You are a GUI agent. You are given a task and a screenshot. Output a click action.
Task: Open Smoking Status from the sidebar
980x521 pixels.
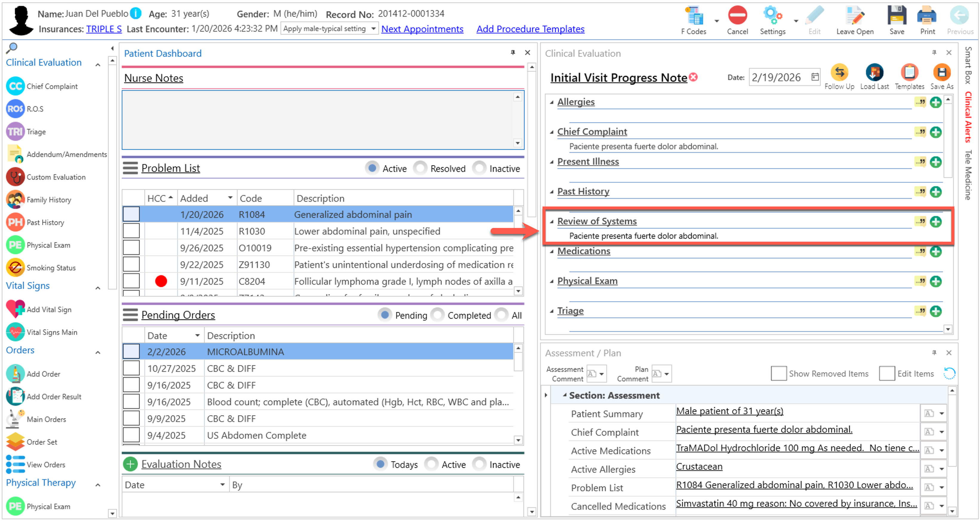[x=15, y=268]
